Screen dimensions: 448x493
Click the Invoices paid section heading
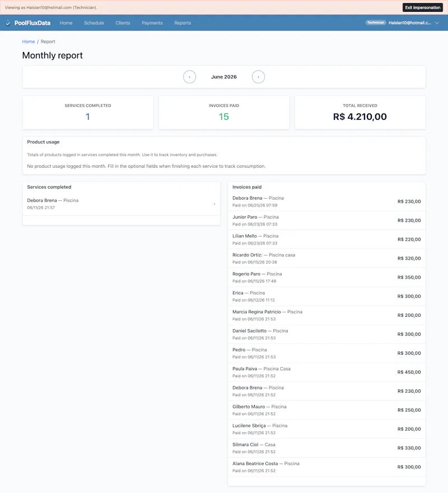247,187
